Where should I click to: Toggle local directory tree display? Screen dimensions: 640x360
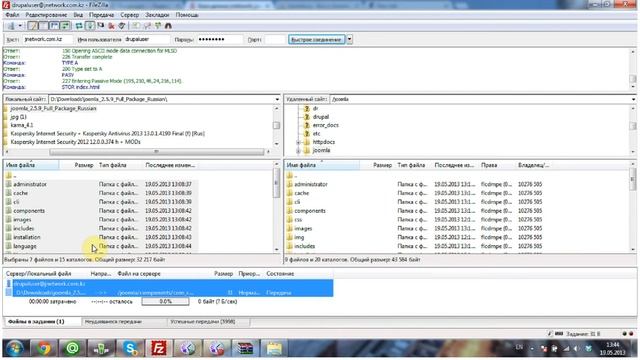pyautogui.click(x=43, y=26)
